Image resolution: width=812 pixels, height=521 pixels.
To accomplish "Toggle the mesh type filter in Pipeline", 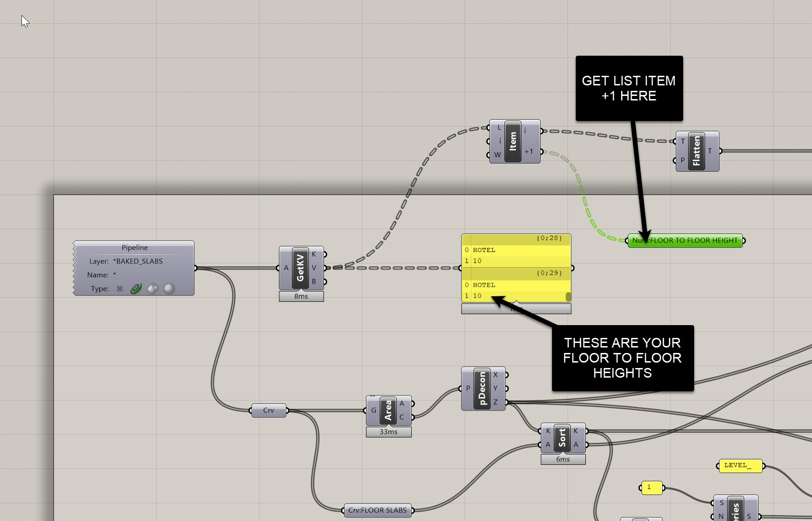I will [x=169, y=289].
